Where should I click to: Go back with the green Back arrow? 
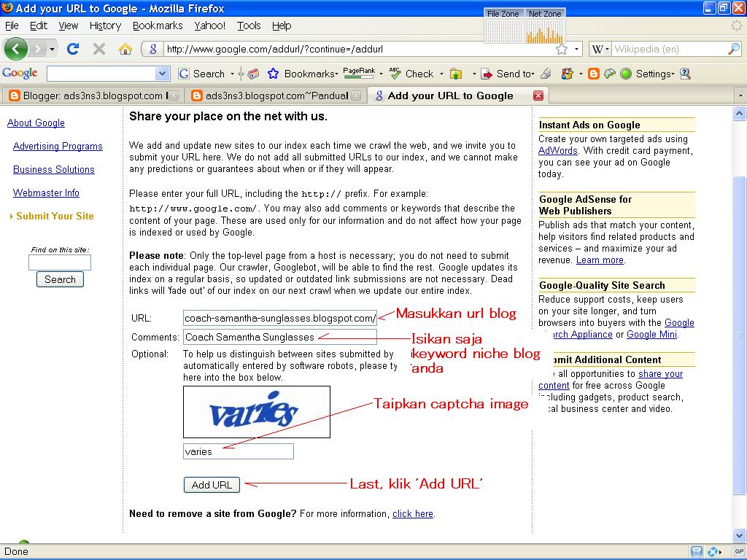click(x=16, y=49)
